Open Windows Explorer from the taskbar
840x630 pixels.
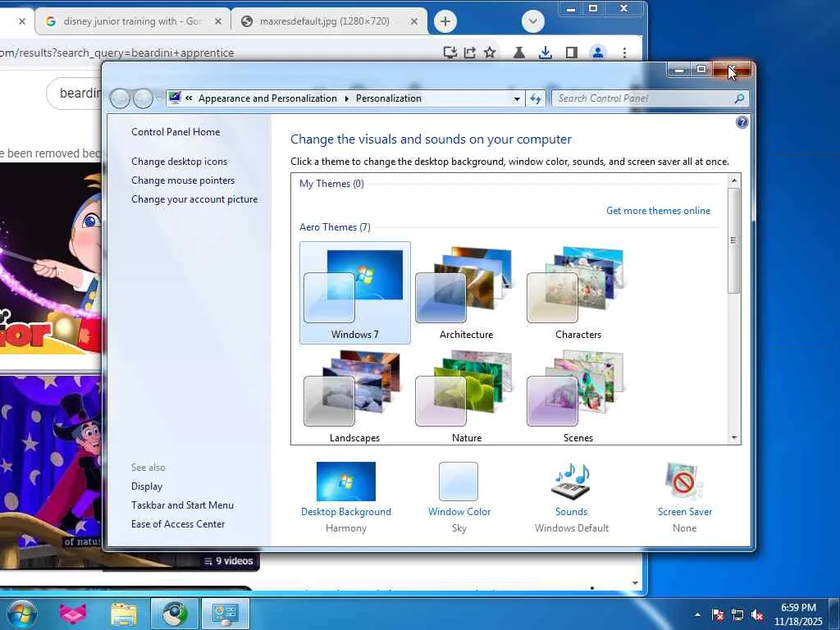(124, 614)
